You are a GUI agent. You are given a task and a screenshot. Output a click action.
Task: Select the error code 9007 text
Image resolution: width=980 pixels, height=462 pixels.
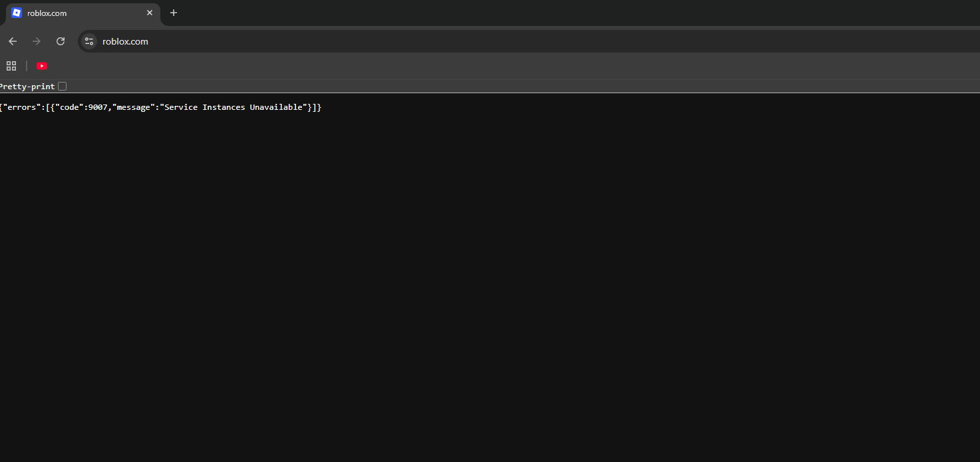[98, 107]
